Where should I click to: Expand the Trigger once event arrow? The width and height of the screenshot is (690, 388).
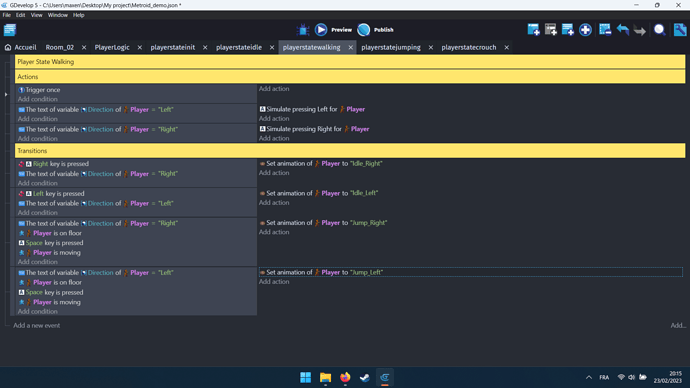(x=6, y=94)
